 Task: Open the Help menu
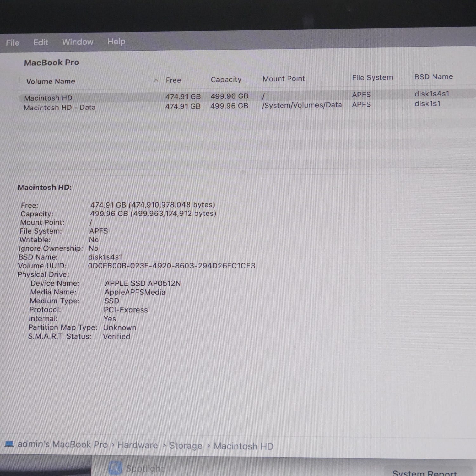click(x=116, y=42)
